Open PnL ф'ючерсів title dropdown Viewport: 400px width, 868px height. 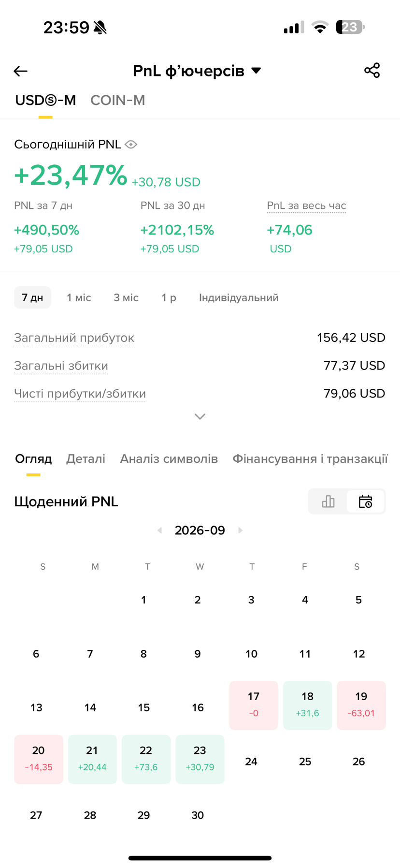[x=197, y=71]
